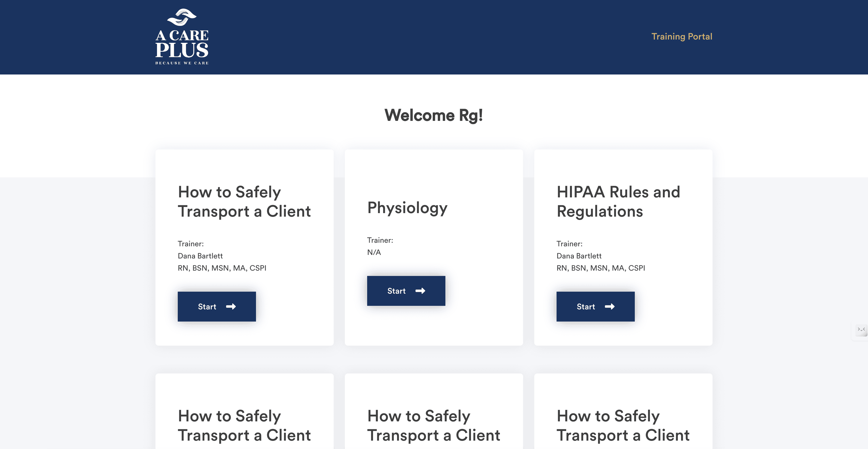Click the 'Trainer: N/A' label on Physiology card
This screenshot has height=449, width=868.
coord(380,246)
